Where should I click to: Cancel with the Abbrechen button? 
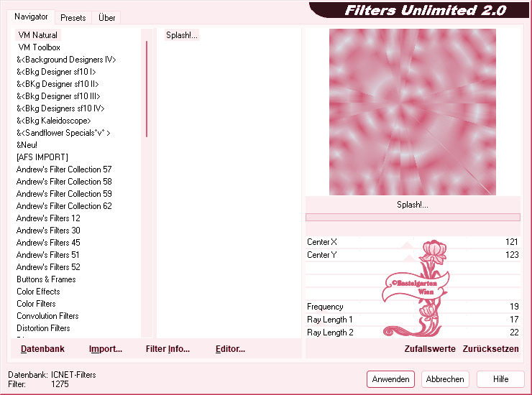(445, 379)
